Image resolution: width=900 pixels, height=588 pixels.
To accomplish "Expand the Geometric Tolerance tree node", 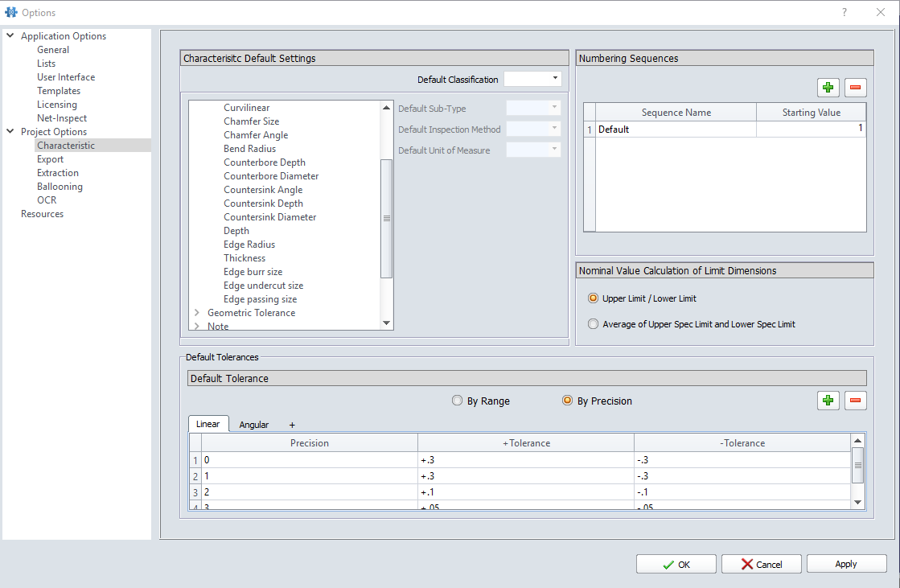I will (195, 312).
